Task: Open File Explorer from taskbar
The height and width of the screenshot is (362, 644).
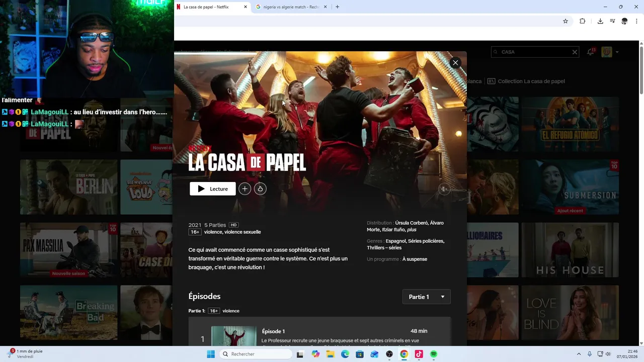Action: click(x=330, y=354)
